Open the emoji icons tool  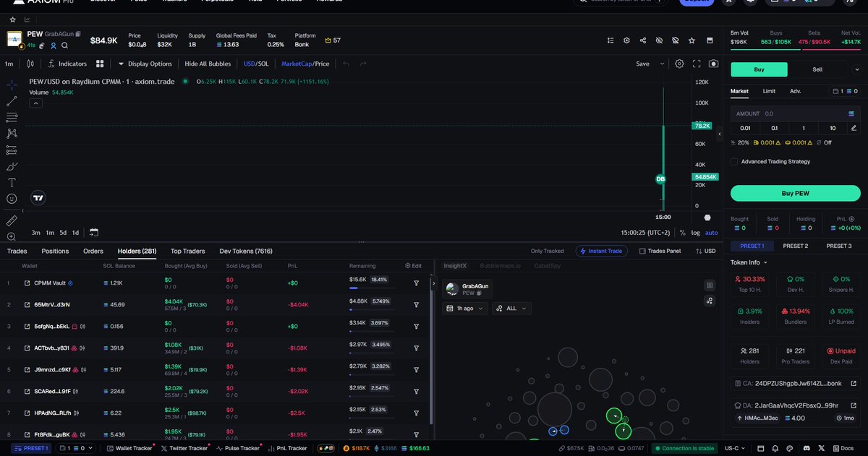tap(12, 199)
